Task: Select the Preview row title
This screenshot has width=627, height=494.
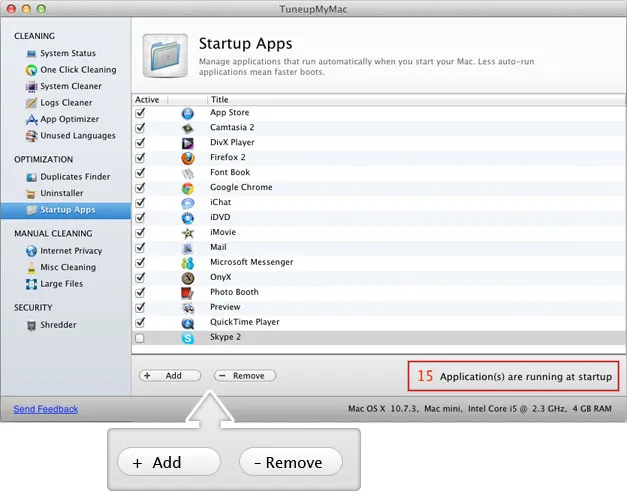Action: tap(225, 307)
